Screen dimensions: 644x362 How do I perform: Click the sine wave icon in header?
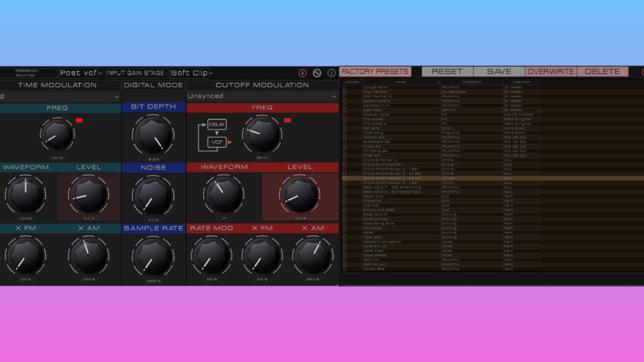(317, 73)
